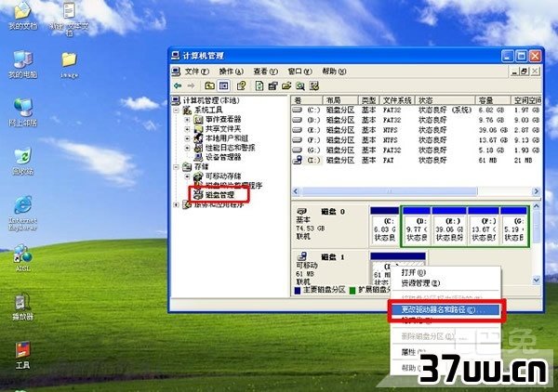Choose 更改驱动器名和路径(C) from context menu
This screenshot has height=392, width=558.
click(445, 310)
